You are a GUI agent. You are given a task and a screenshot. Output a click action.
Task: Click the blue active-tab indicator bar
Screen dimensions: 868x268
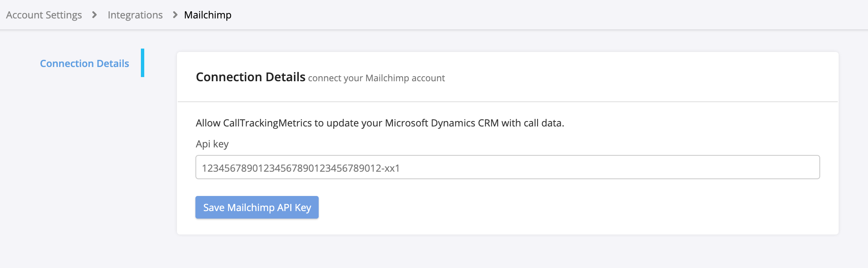pos(143,63)
